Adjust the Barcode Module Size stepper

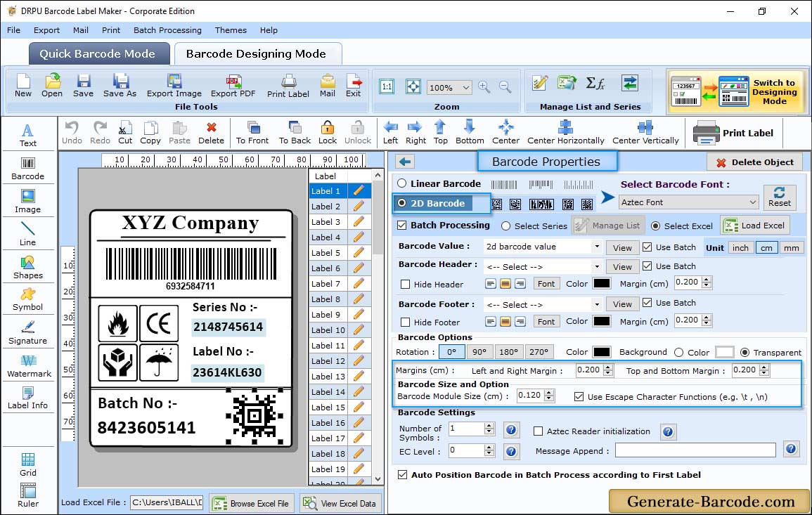(x=549, y=396)
